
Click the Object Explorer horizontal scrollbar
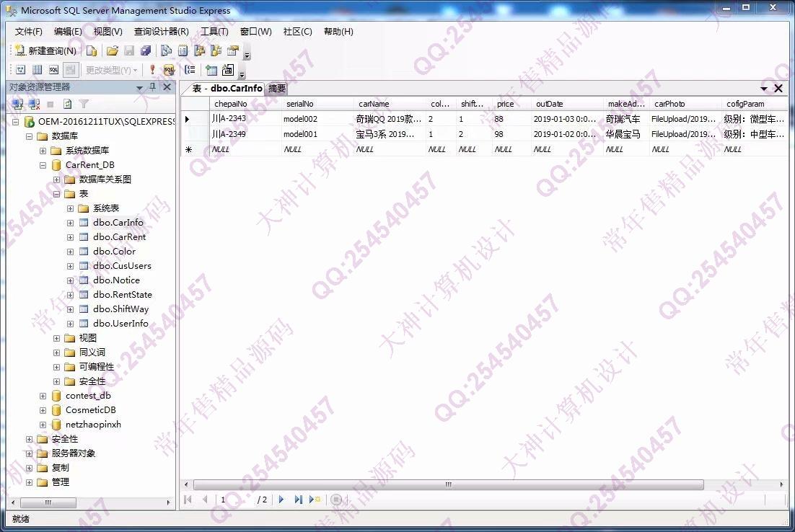point(48,502)
